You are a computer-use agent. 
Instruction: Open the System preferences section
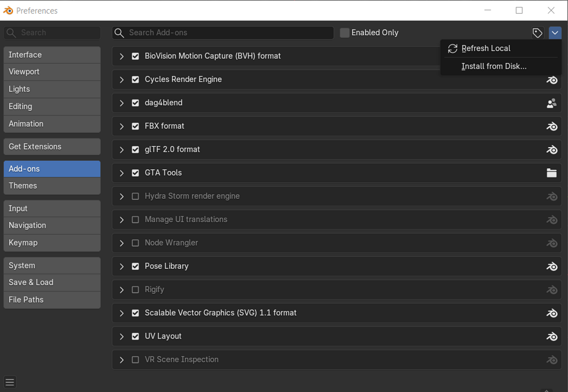tap(52, 265)
